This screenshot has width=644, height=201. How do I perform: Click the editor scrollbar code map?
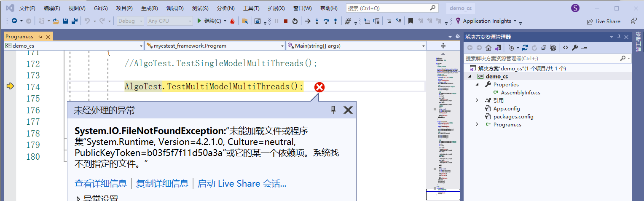[443, 126]
